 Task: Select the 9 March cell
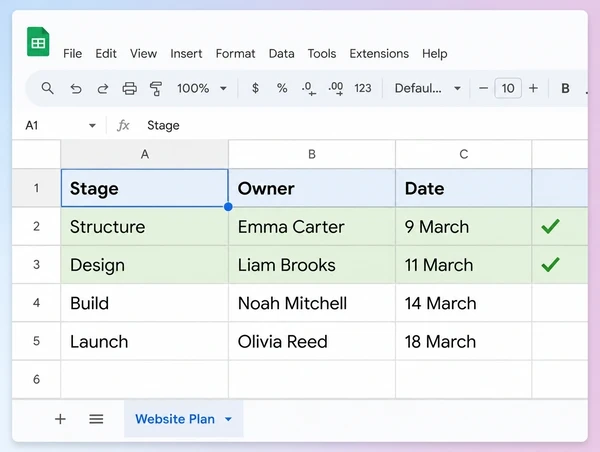click(x=463, y=226)
